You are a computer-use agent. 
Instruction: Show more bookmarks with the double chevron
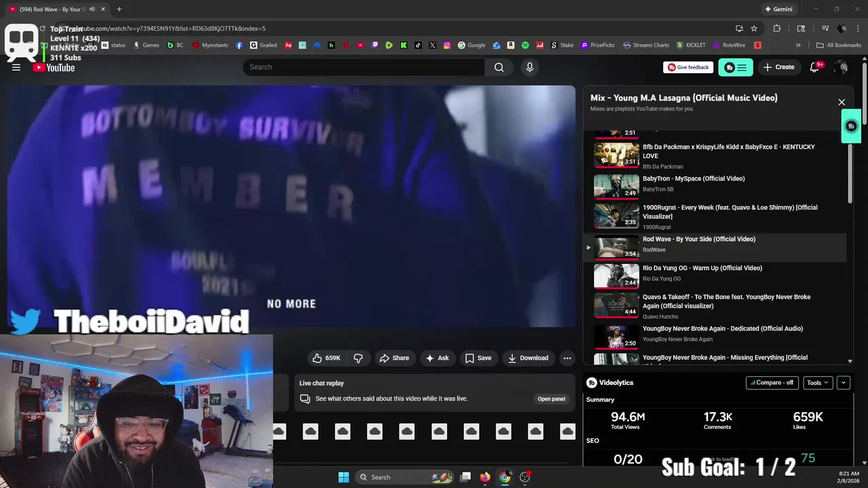pyautogui.click(x=798, y=45)
